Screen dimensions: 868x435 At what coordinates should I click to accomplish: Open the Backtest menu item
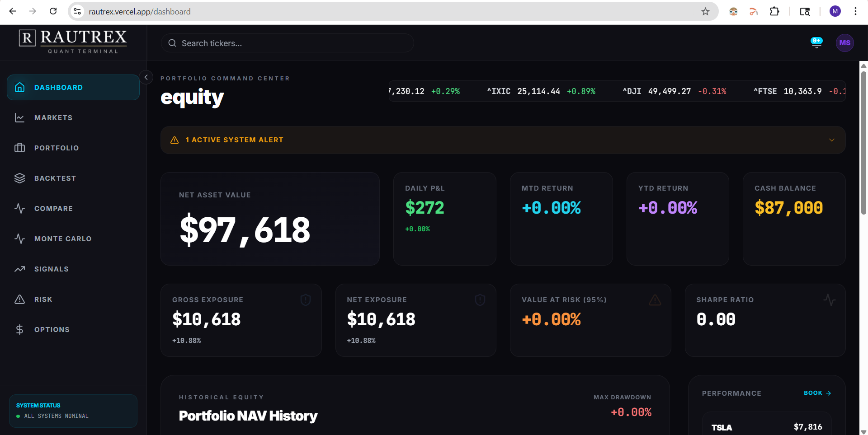73,178
